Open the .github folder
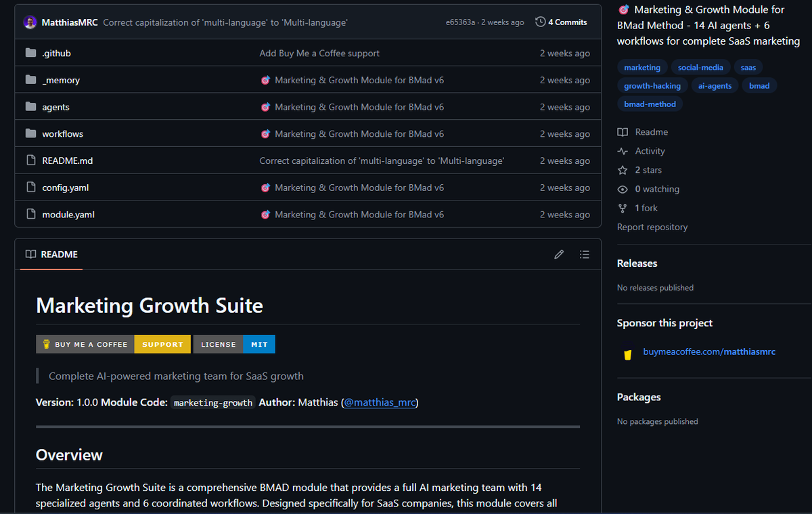 coord(56,53)
